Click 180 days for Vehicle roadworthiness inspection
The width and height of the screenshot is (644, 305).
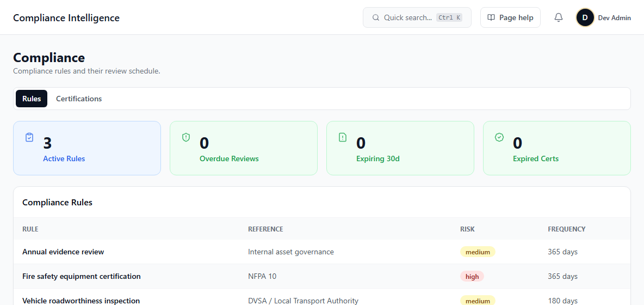point(562,301)
